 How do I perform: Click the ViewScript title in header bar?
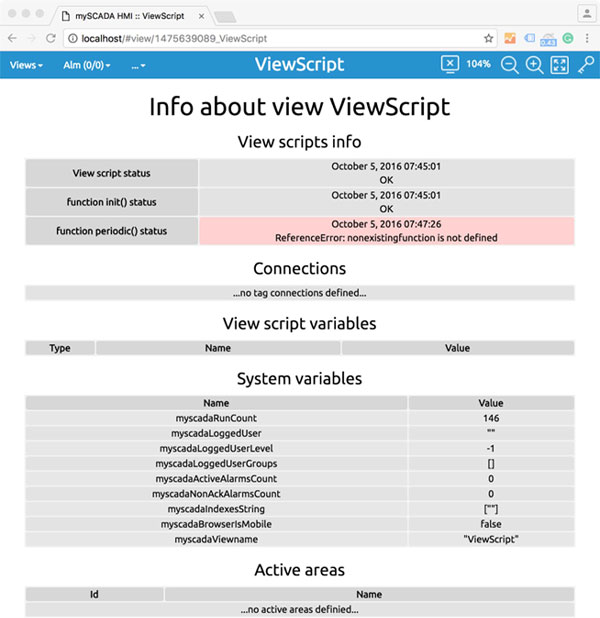299,64
